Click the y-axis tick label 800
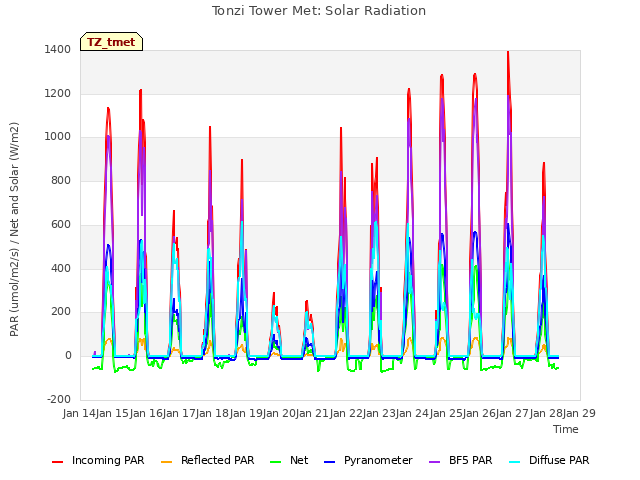The width and height of the screenshot is (640, 480). pos(61,181)
